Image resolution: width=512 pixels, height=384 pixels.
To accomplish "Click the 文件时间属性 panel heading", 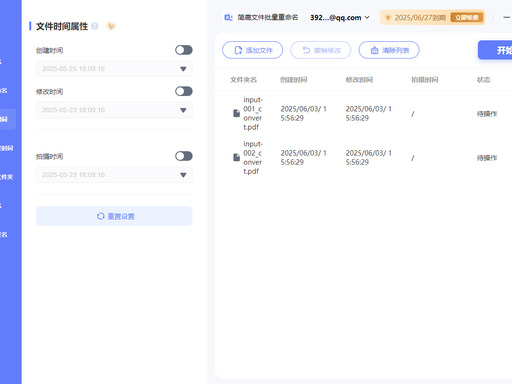I will (x=62, y=26).
